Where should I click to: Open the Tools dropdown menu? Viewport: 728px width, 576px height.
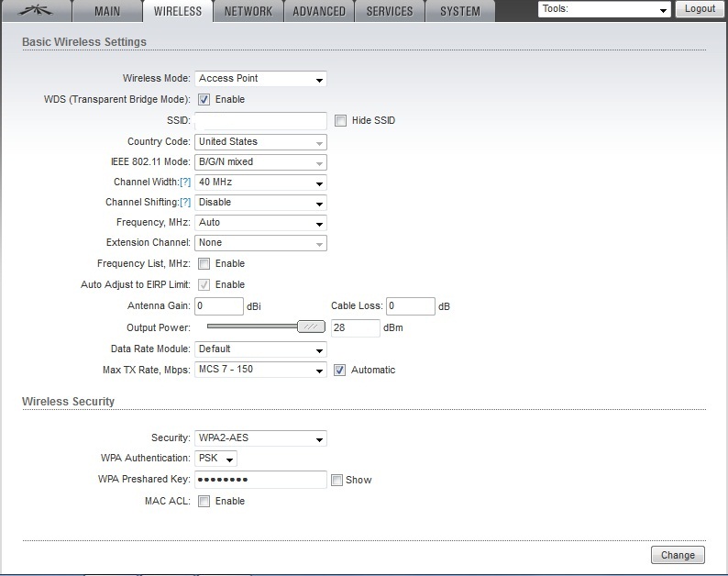pos(604,10)
